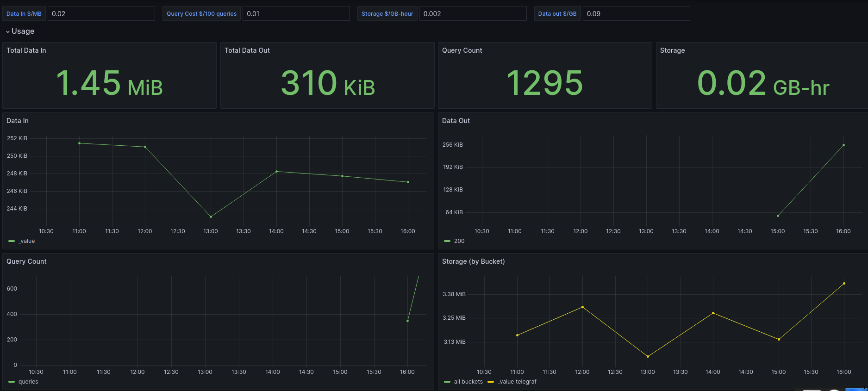
Task: Click the Data In $/MB variable label
Action: (x=24, y=13)
